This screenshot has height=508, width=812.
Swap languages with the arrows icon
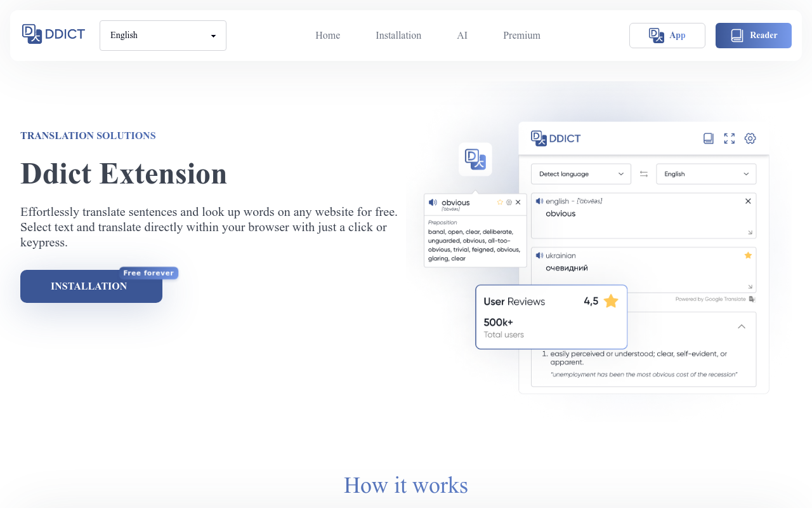point(644,174)
